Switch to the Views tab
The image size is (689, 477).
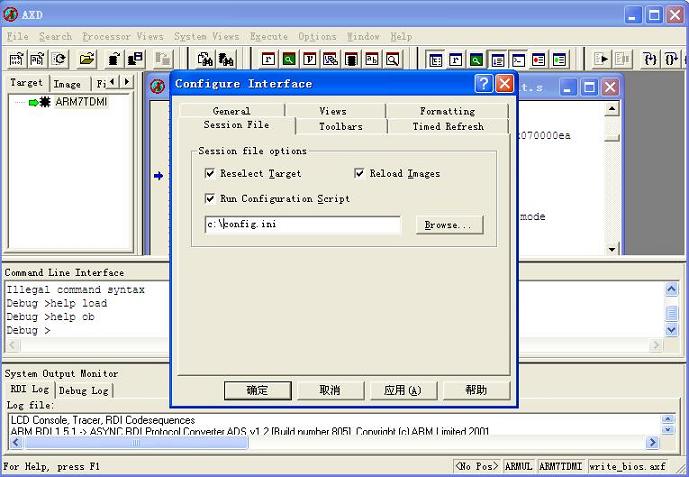pyautogui.click(x=333, y=111)
